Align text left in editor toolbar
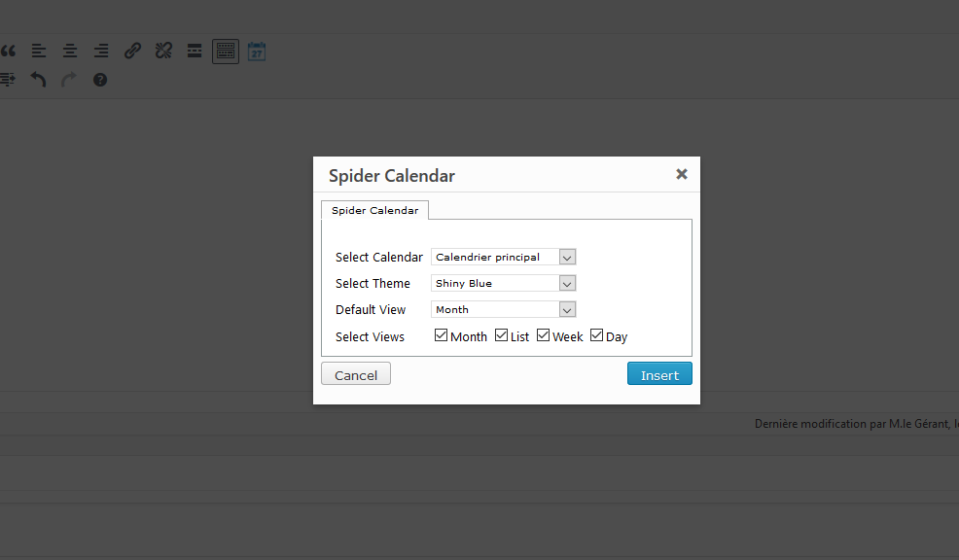The image size is (959, 560). tap(39, 51)
